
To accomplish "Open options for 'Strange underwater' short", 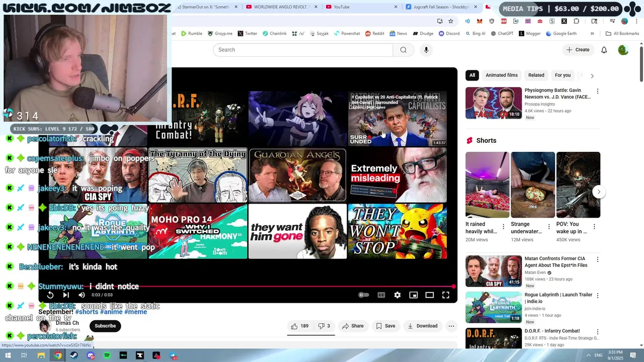I will click(548, 227).
